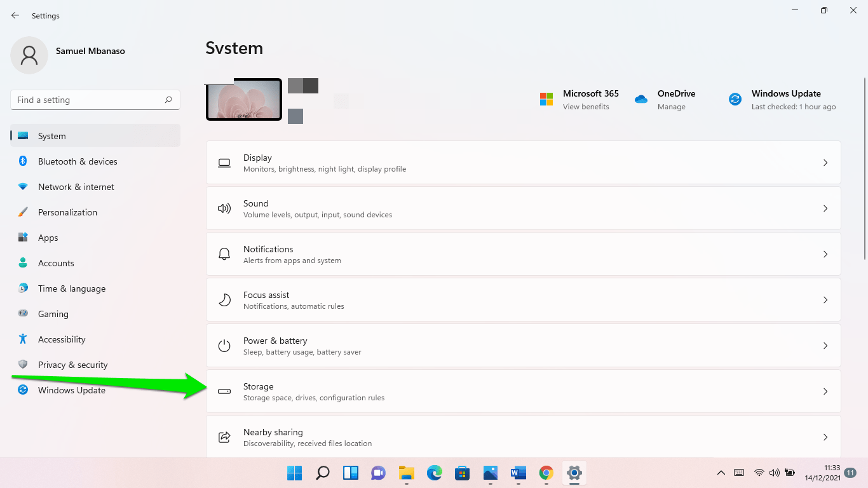Select System in the sidebar
This screenshot has height=488, width=868.
coord(95,136)
